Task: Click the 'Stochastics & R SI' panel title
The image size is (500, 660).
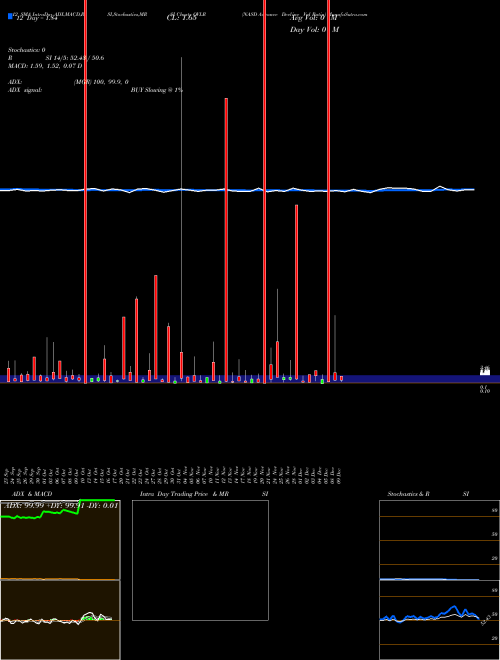Action: click(428, 494)
